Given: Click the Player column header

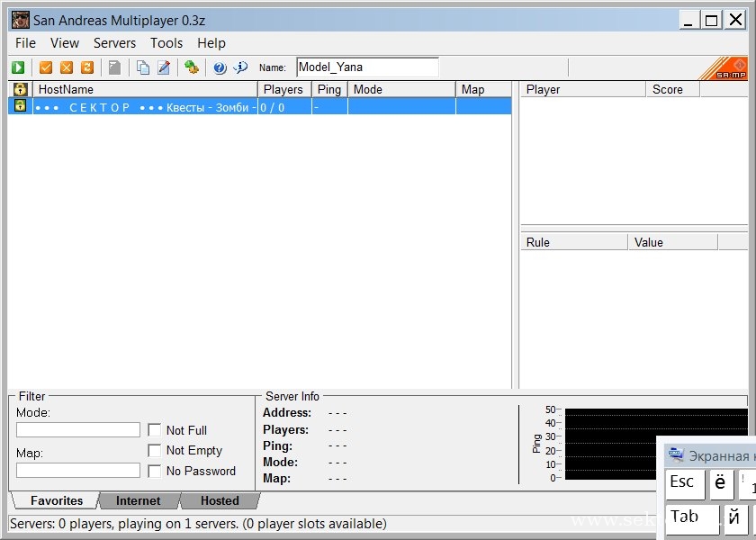Looking at the screenshot, I should pyautogui.click(x=583, y=90).
